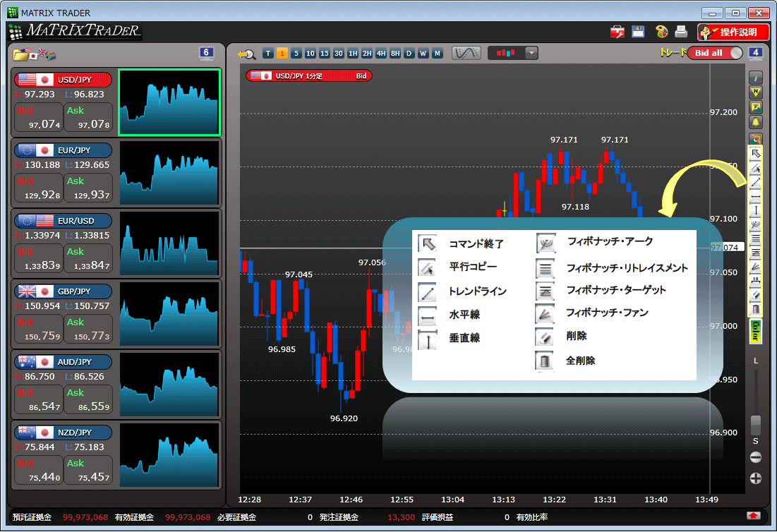Select the GBP/JPY mini chart thumbnail
This screenshot has height=532, width=777.
click(169, 313)
